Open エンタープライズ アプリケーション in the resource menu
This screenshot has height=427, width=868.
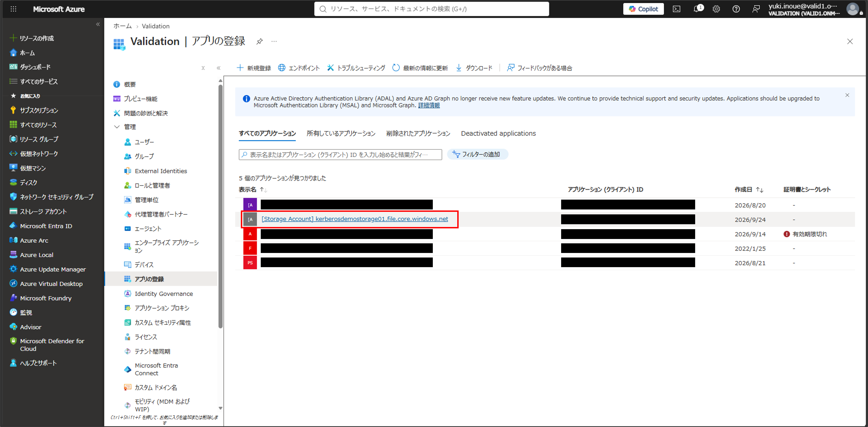coord(162,246)
